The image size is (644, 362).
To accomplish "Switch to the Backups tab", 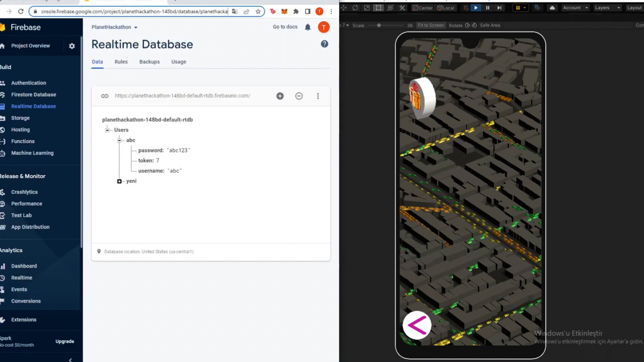I will (x=149, y=62).
